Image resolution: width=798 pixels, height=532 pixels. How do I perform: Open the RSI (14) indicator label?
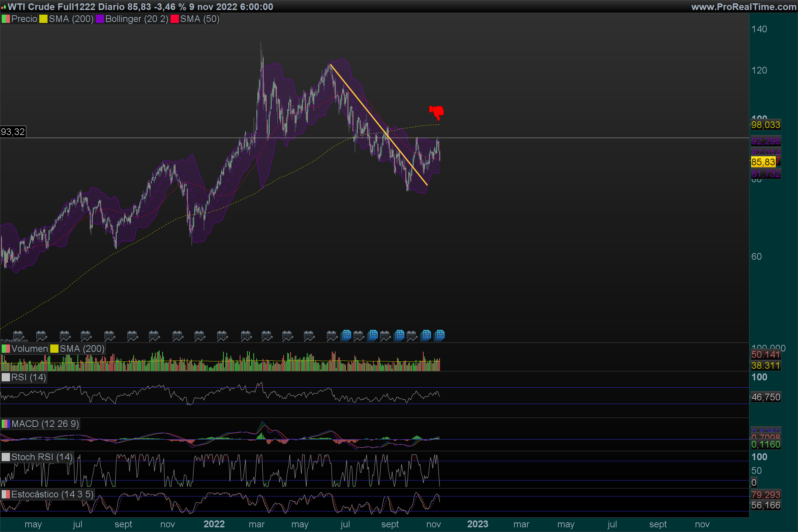(x=28, y=377)
